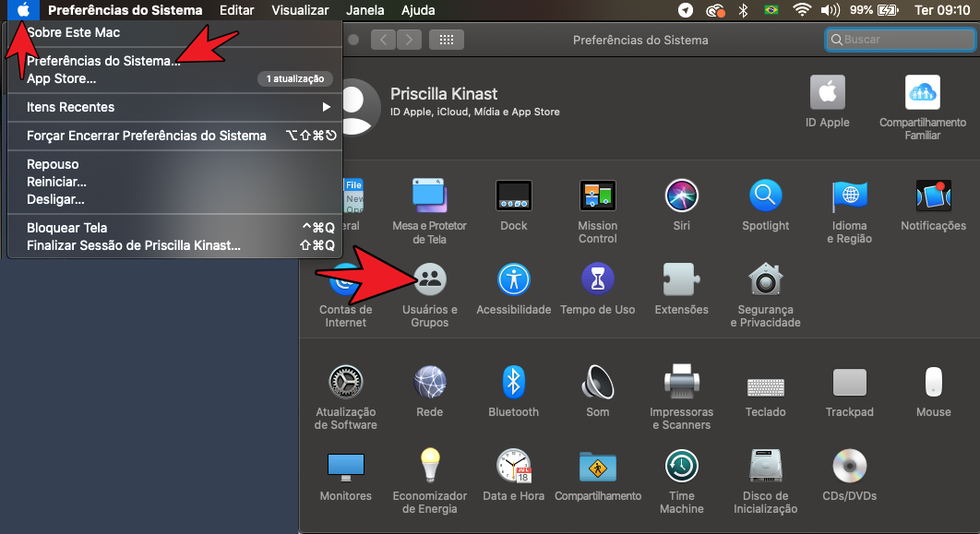
Task: Open the Ajuda menu
Action: point(418,10)
